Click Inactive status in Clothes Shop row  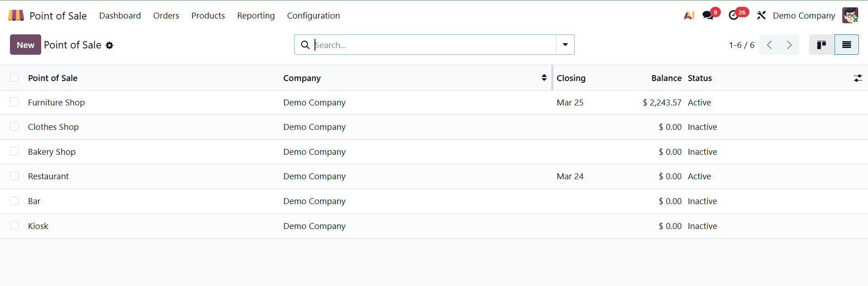[702, 127]
